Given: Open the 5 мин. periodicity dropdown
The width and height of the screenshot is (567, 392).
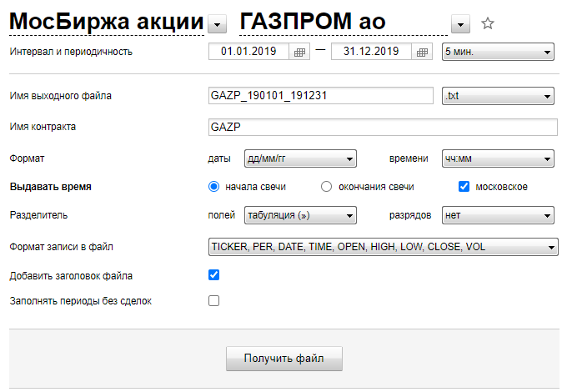Looking at the screenshot, I should [x=498, y=53].
